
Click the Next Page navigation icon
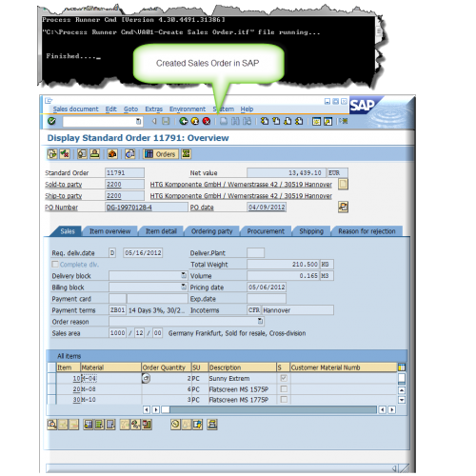pos(288,121)
